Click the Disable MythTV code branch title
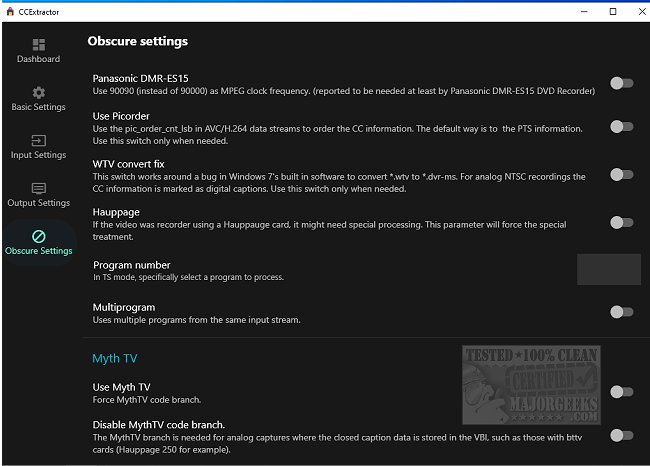 pos(159,425)
